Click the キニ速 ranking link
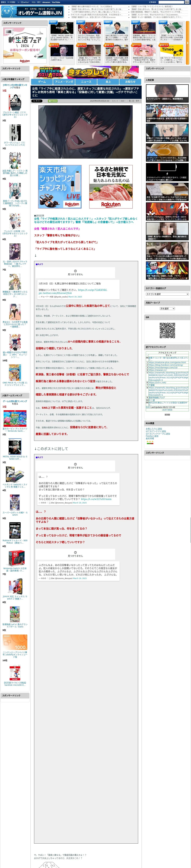The image size is (191, 868). [152, 400]
